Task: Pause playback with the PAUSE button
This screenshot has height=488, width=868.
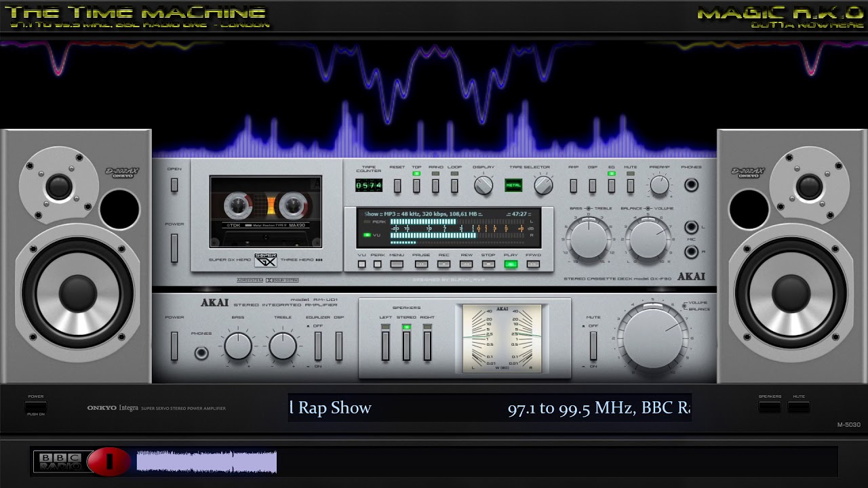Action: [x=421, y=264]
